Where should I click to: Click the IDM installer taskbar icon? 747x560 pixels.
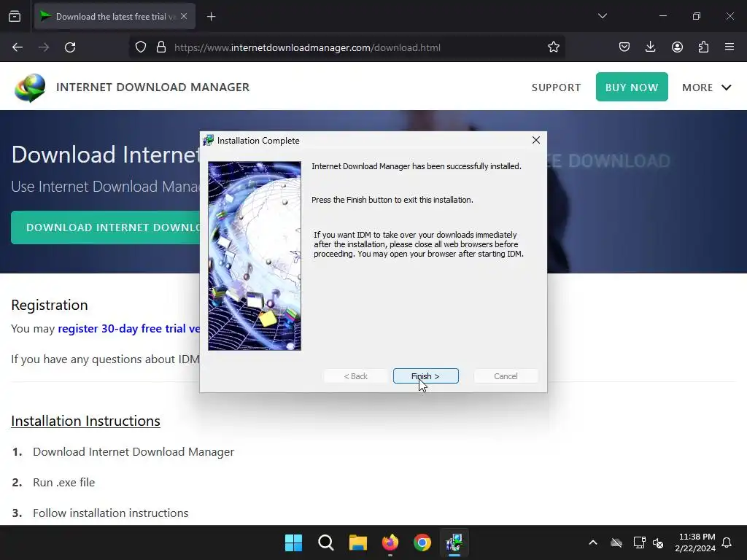pyautogui.click(x=454, y=542)
